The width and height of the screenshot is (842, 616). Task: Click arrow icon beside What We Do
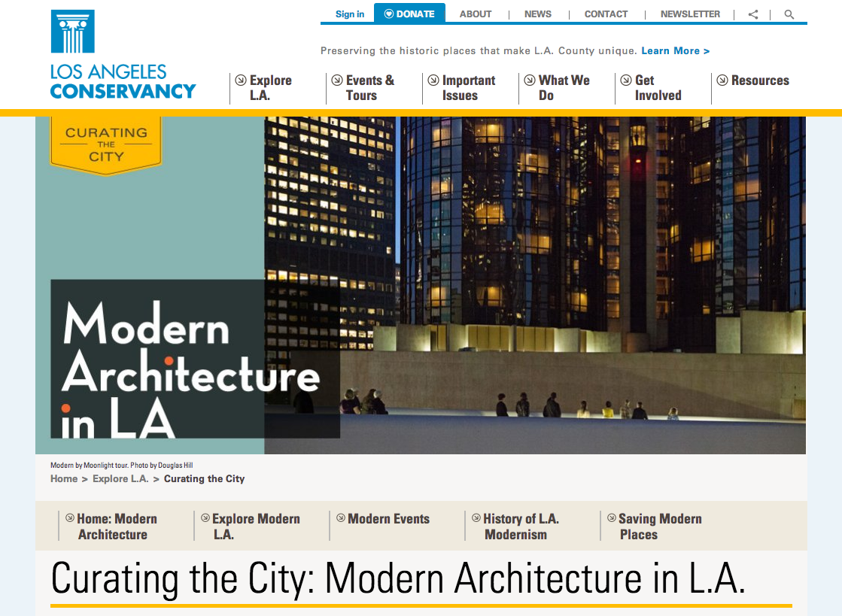[530, 80]
